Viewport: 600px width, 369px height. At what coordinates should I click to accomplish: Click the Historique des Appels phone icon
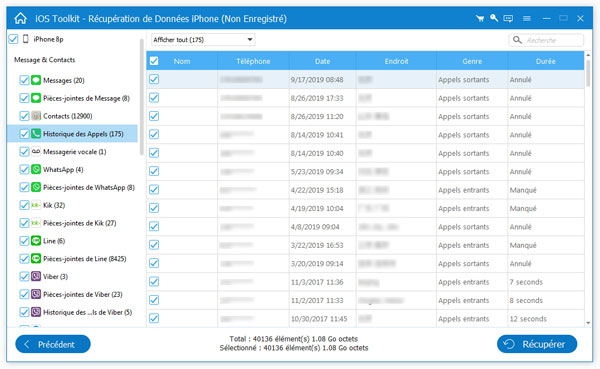point(36,134)
